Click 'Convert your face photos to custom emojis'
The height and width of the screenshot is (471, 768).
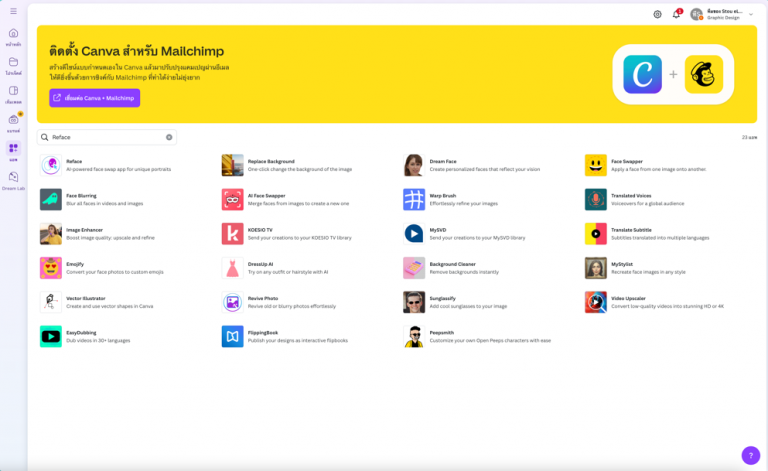click(x=115, y=272)
